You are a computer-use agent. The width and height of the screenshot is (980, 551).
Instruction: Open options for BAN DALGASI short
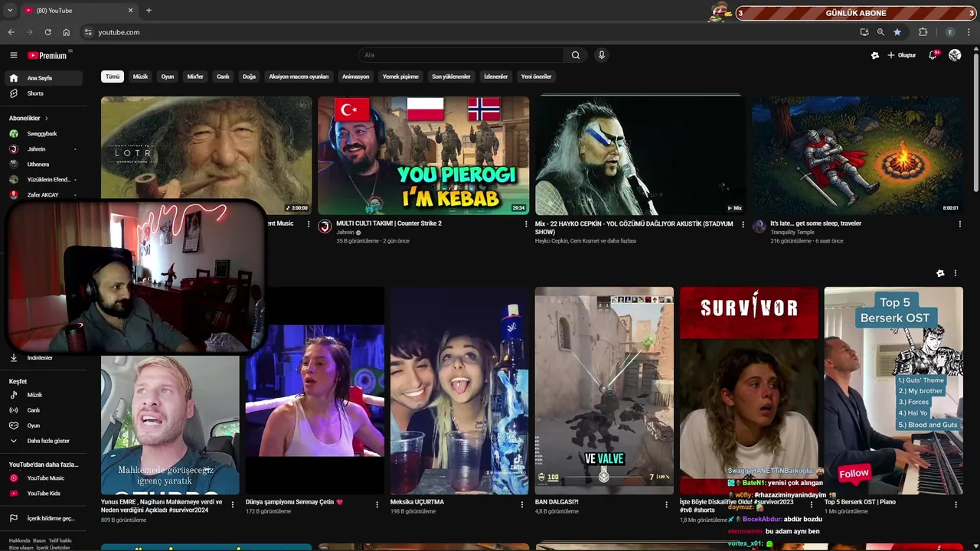click(666, 504)
